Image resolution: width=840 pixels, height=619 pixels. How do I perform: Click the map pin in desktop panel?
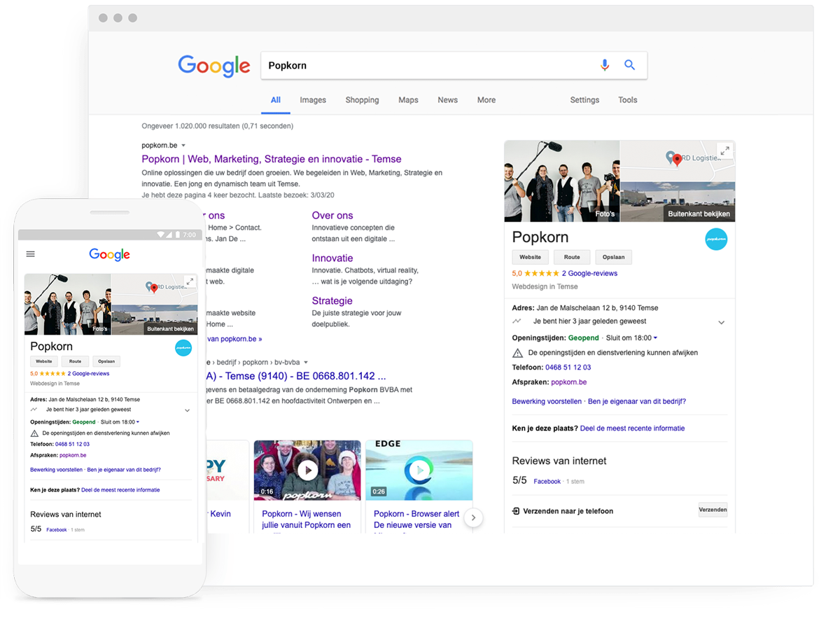point(677,160)
